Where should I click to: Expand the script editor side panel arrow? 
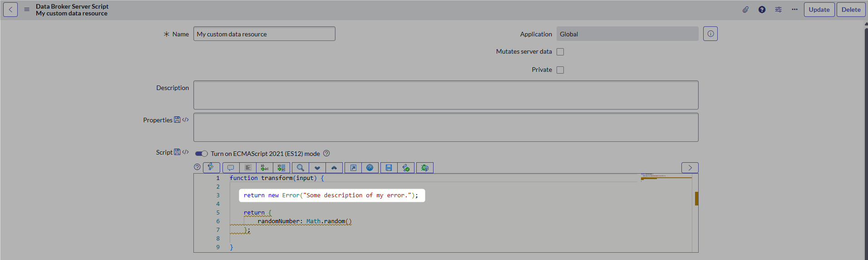690,168
